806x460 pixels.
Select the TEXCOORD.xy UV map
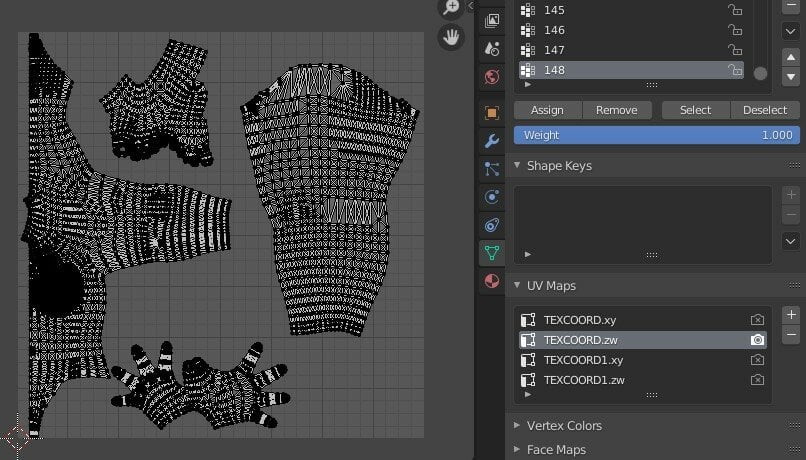(643, 320)
